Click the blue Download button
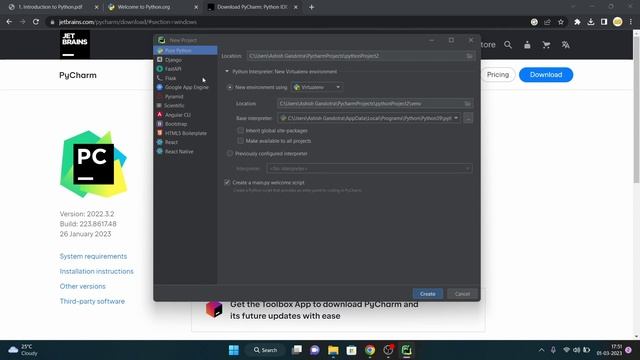 (x=546, y=75)
